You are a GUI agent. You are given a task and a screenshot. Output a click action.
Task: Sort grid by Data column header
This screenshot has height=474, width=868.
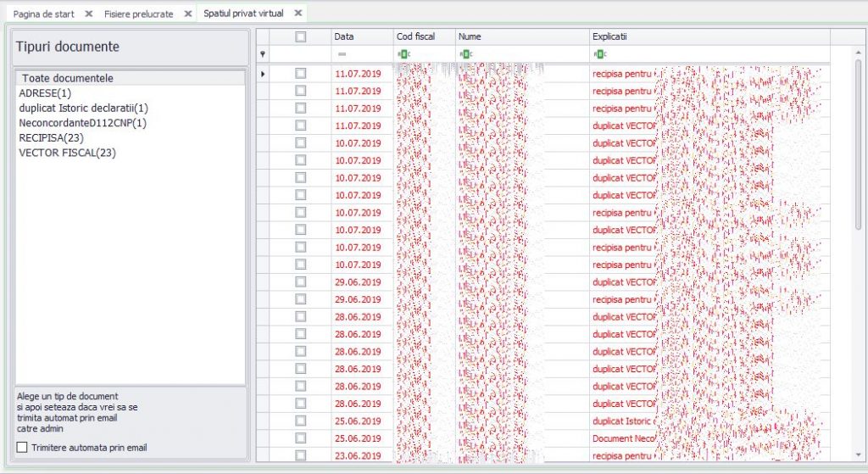tap(362, 36)
